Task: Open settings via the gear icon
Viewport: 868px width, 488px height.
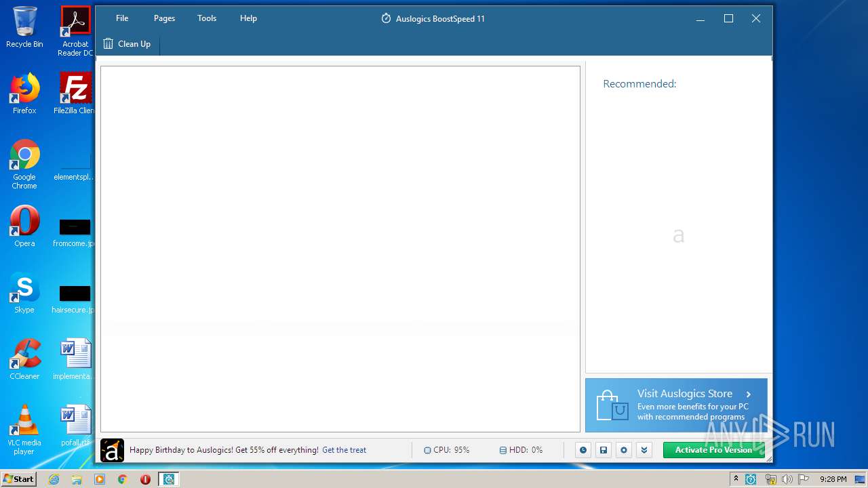Action: tap(624, 450)
